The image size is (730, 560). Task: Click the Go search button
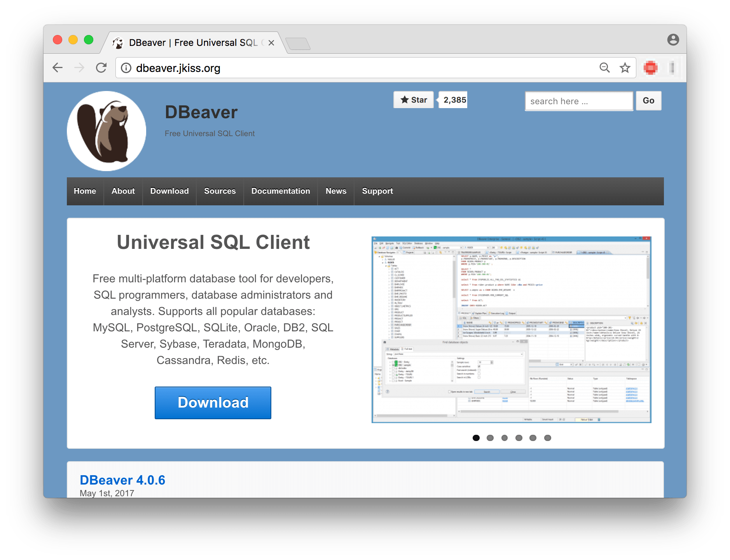648,101
